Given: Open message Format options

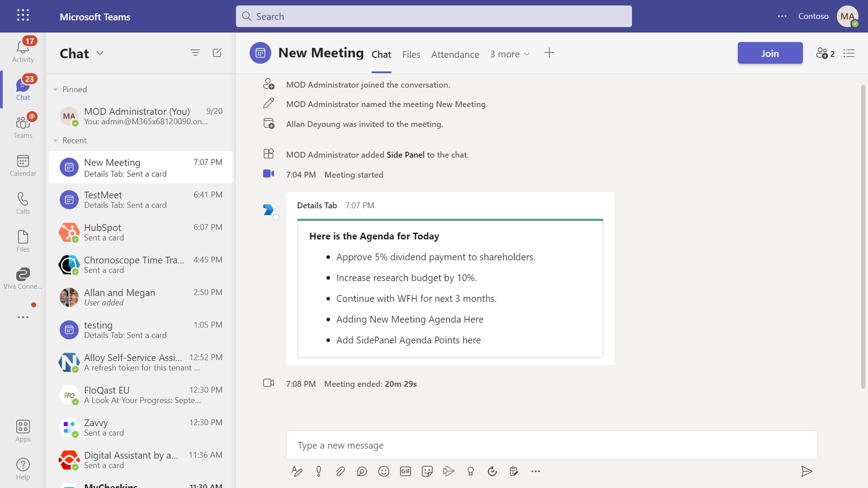Looking at the screenshot, I should (297, 471).
